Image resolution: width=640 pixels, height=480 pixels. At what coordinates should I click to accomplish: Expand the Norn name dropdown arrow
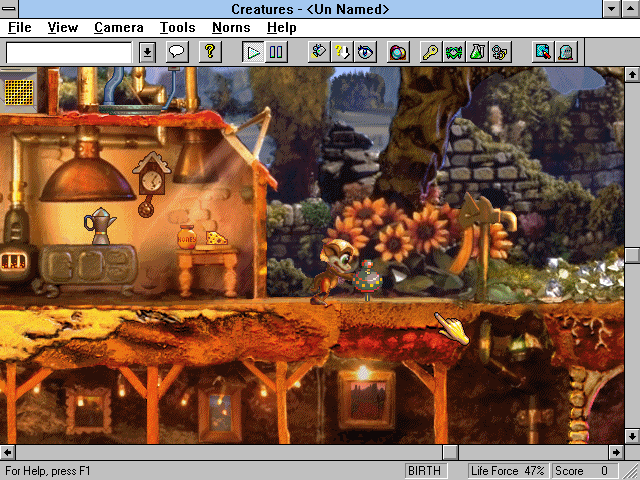click(x=147, y=52)
